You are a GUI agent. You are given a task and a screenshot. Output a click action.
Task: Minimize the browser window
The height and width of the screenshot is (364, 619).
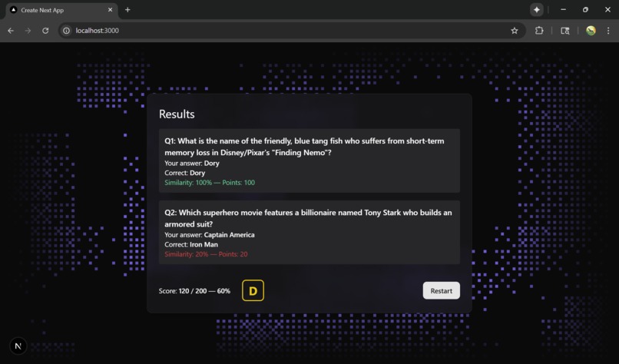tap(563, 10)
